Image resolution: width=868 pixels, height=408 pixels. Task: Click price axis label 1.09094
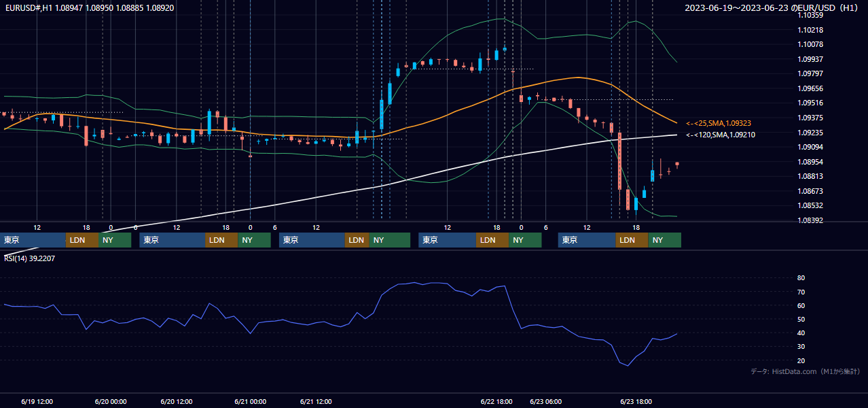click(x=810, y=147)
